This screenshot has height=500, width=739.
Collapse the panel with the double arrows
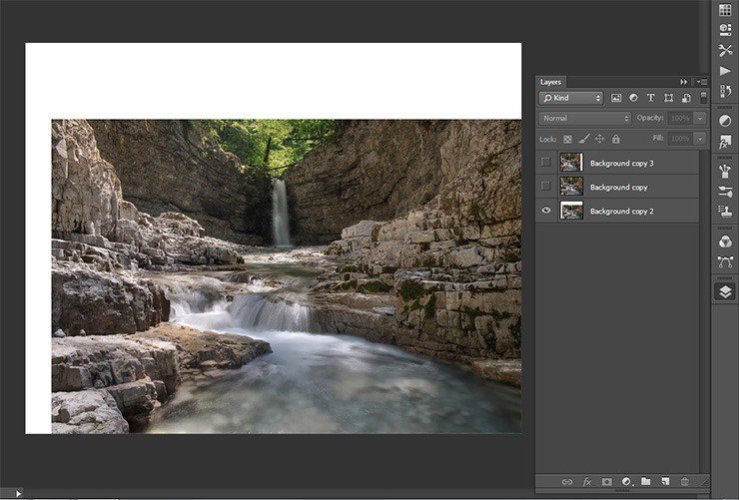pos(684,82)
